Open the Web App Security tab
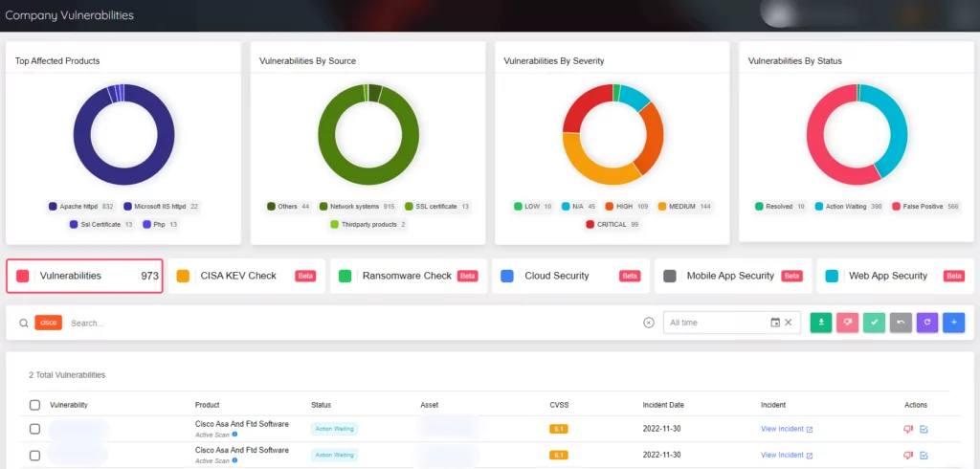980x469 pixels. pos(895,276)
